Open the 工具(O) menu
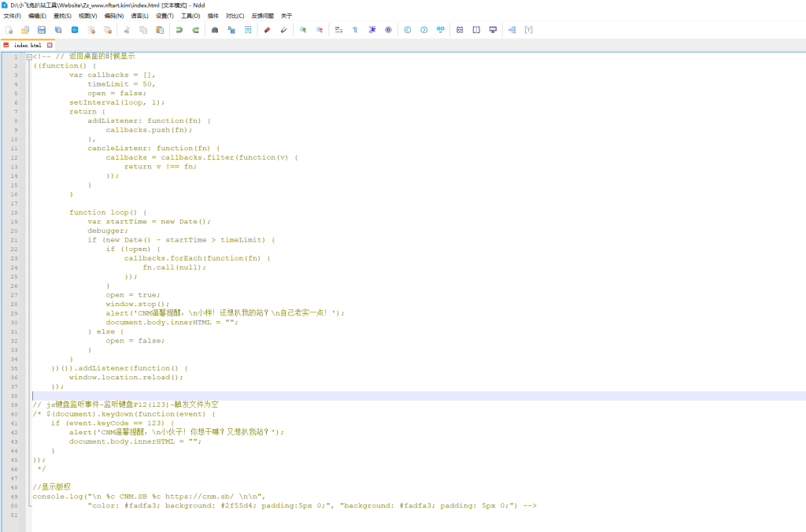 [190, 16]
